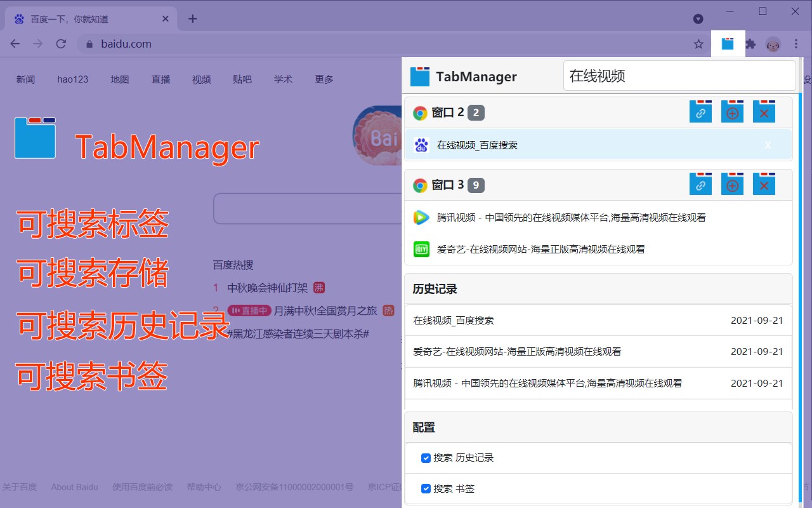Close the 百度一下 browser tab
812x508 pixels.
pos(166,19)
